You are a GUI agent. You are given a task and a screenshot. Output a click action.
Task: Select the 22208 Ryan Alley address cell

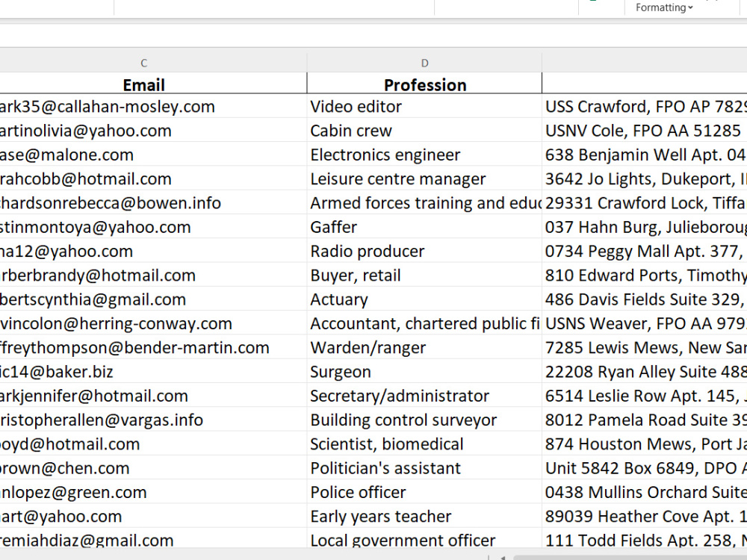click(x=645, y=372)
